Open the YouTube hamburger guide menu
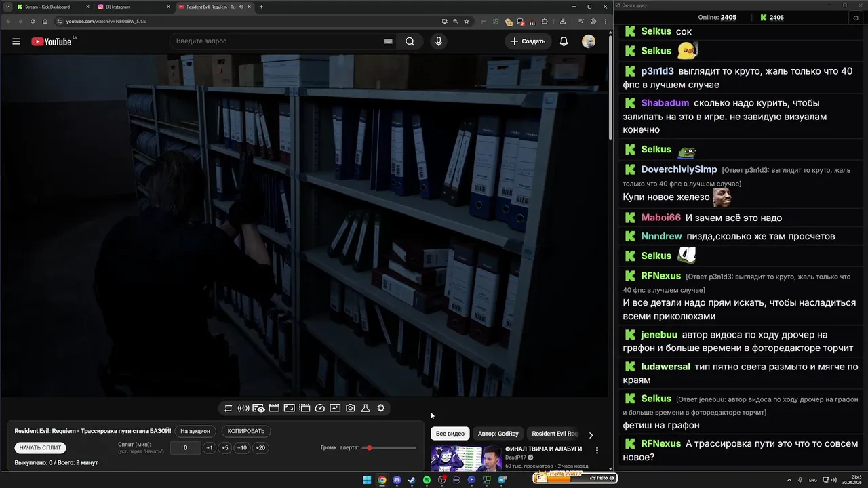The width and height of the screenshot is (868, 488). click(16, 41)
